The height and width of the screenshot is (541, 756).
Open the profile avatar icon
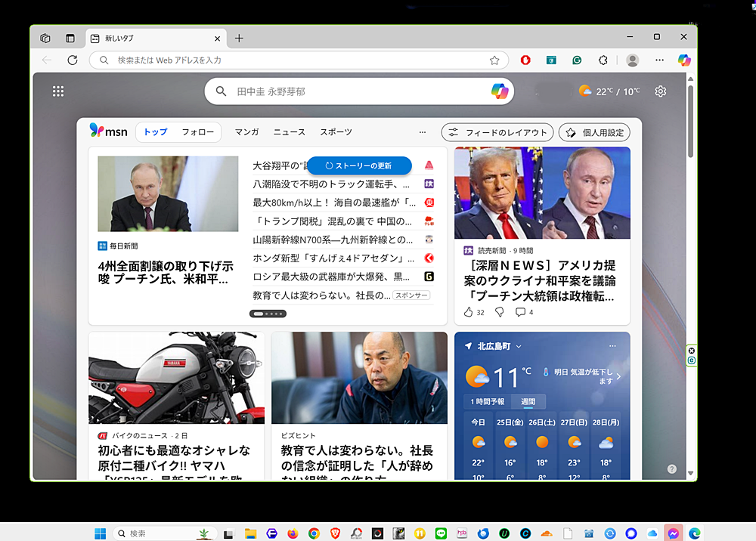(632, 60)
